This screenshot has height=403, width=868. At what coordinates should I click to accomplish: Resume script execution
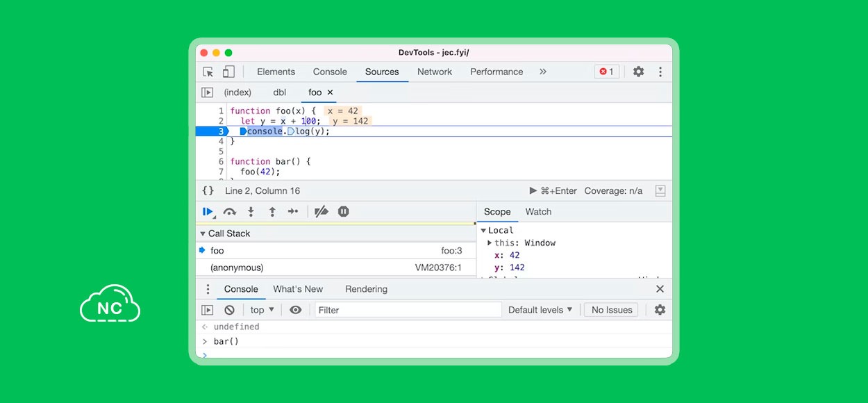point(208,212)
